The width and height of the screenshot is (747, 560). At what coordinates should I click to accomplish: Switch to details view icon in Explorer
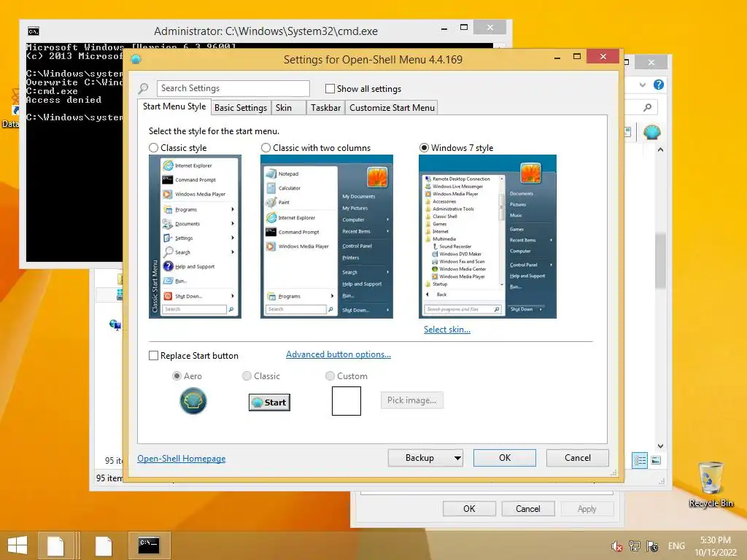click(x=640, y=460)
